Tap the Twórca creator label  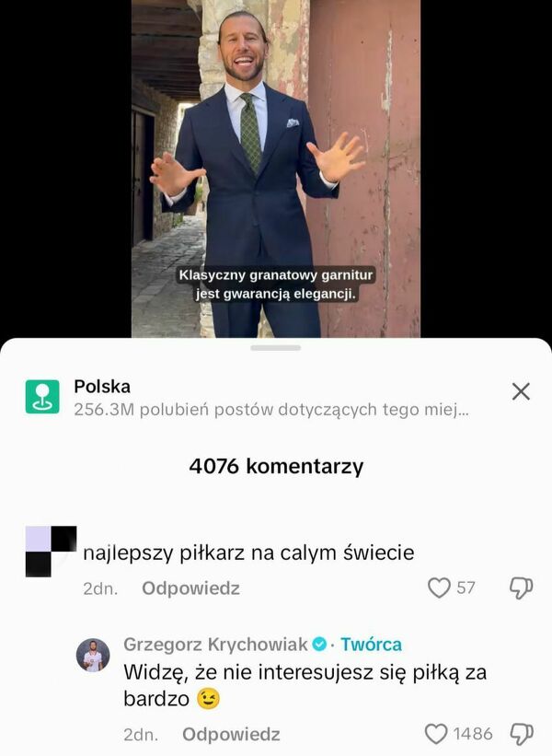point(371,645)
